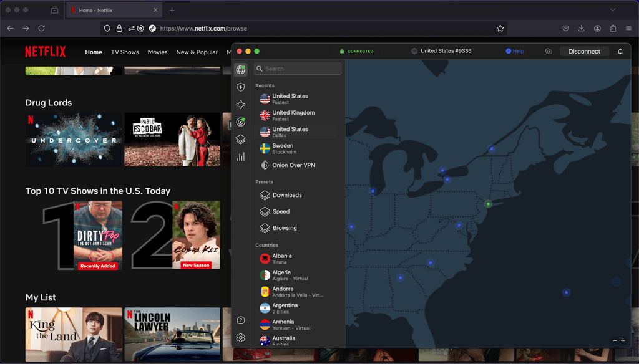Open Threat Protection shield icon in VPN sidebar
The image size is (639, 364).
pyautogui.click(x=240, y=87)
